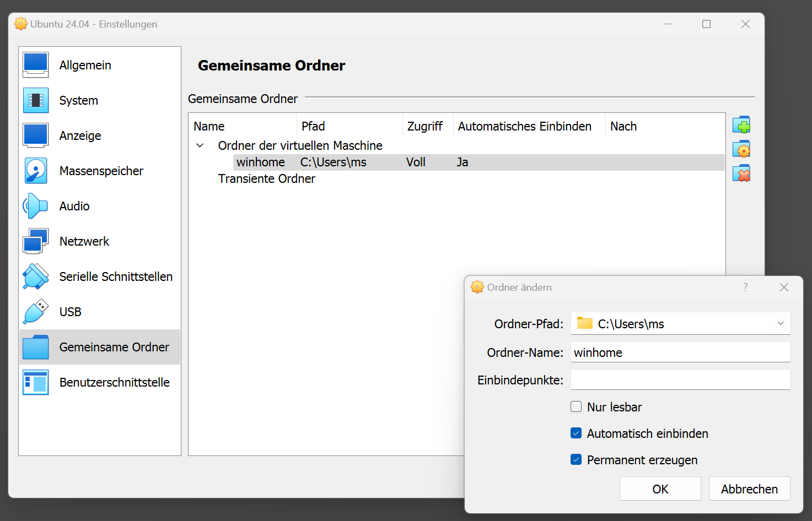Open the Allgemein settings category
Screen dimensions: 812x521
(x=100, y=65)
